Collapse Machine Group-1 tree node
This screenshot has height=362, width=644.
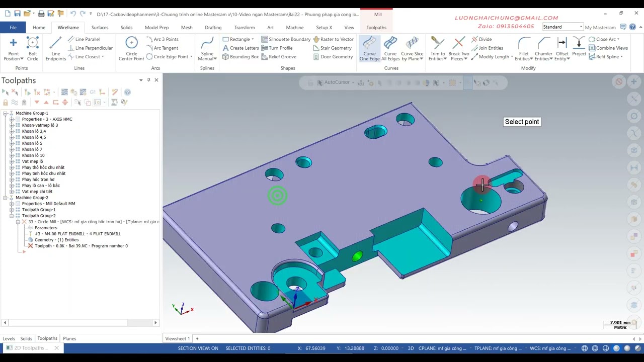pos(5,113)
